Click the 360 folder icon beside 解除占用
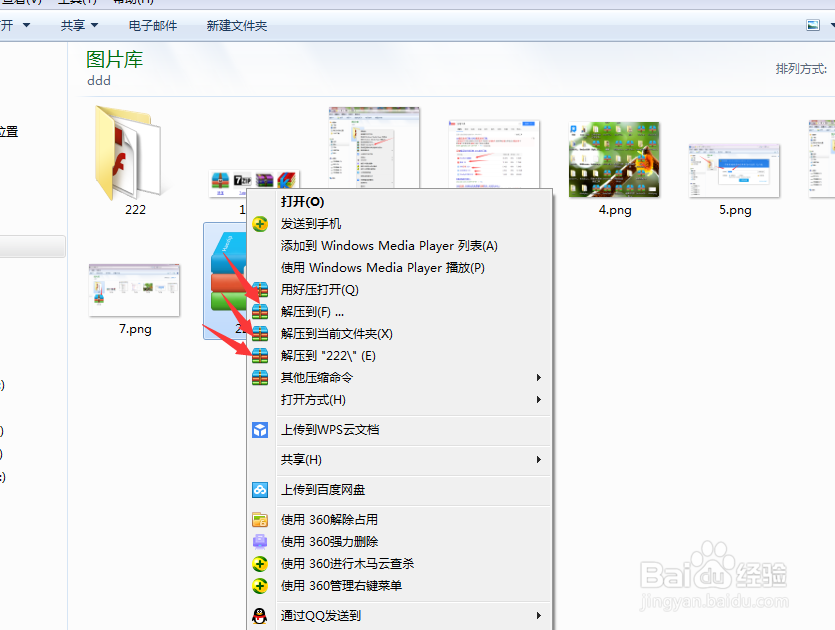This screenshot has width=835, height=630. (x=260, y=520)
